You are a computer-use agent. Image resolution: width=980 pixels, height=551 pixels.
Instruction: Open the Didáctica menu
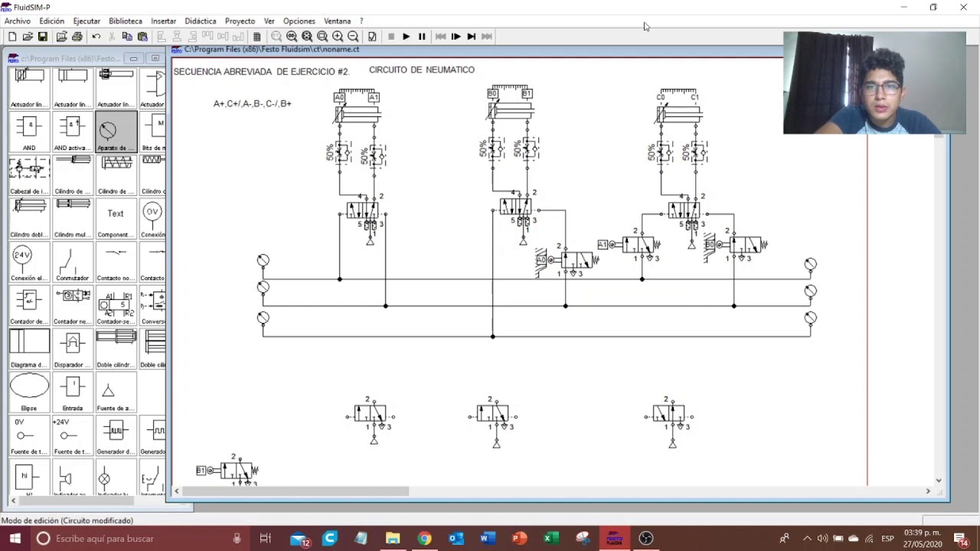point(201,21)
